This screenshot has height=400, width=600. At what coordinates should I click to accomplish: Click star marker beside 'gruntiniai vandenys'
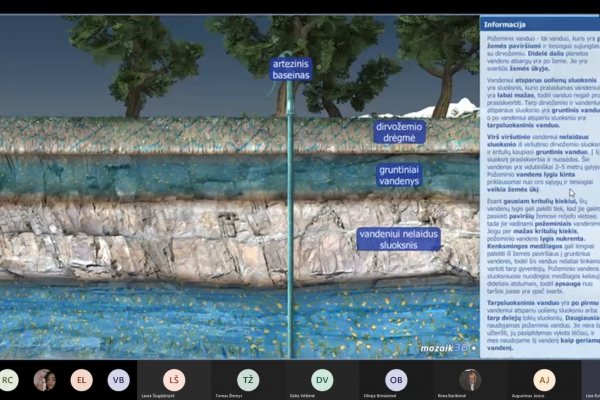point(428,173)
